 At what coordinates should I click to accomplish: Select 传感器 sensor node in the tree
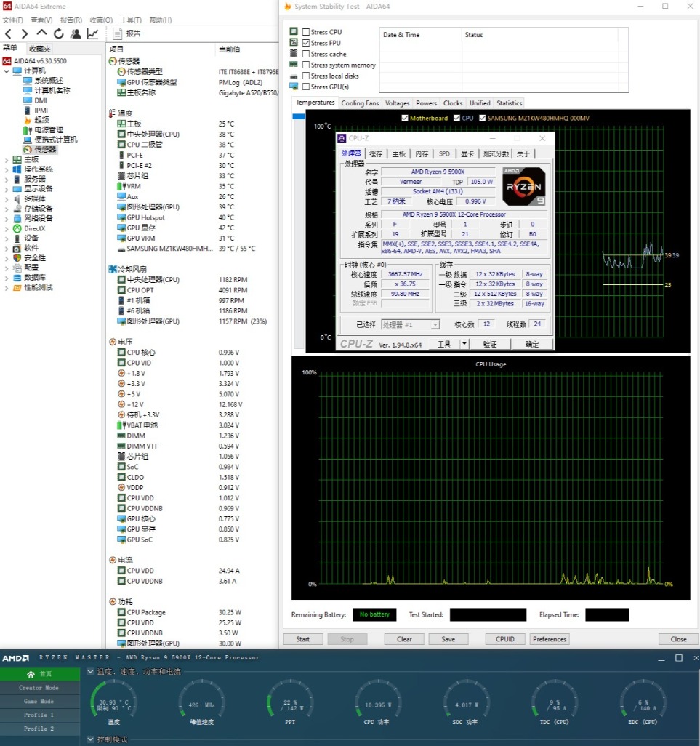click(45, 149)
